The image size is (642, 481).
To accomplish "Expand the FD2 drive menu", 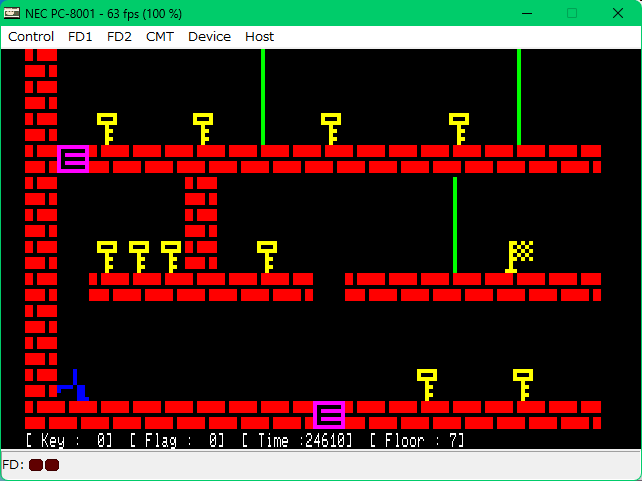I will (119, 36).
